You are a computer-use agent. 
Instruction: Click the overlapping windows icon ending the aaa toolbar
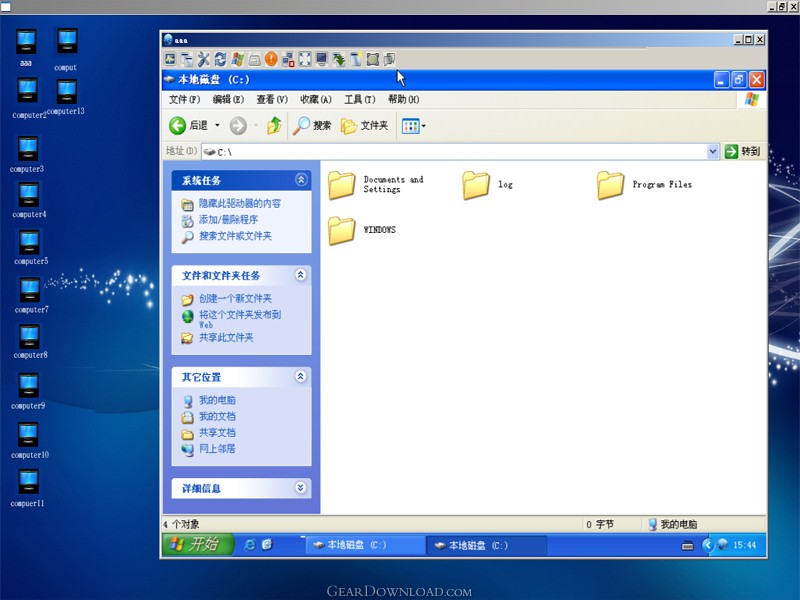click(x=389, y=59)
